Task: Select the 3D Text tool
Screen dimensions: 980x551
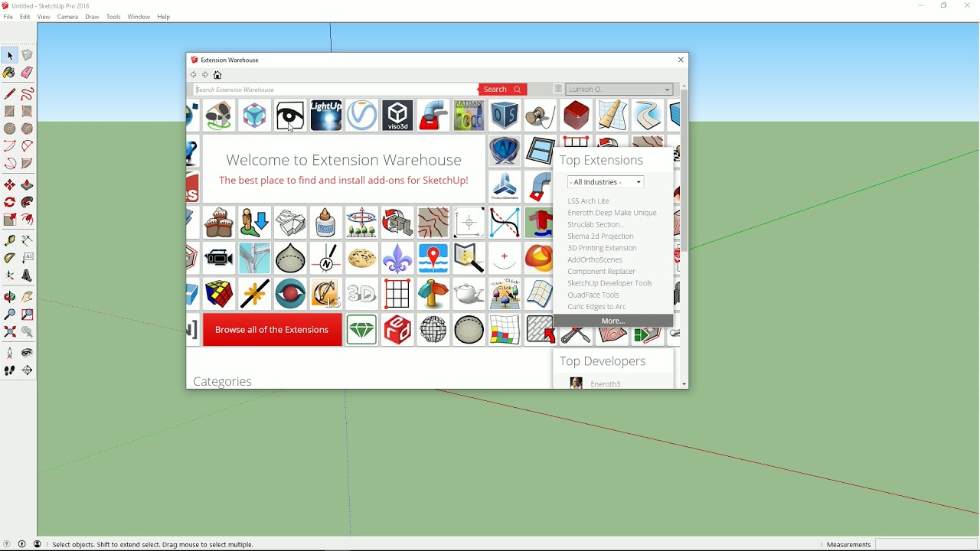Action: (x=28, y=275)
